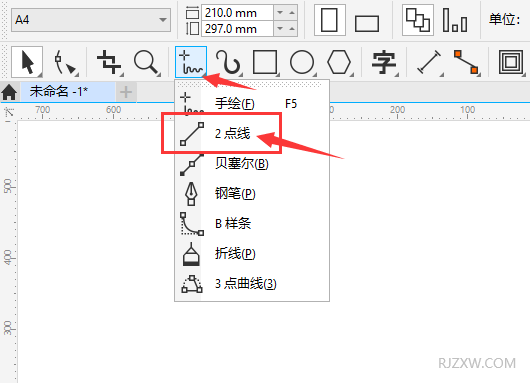Increase page width stepper arrow

292,13
